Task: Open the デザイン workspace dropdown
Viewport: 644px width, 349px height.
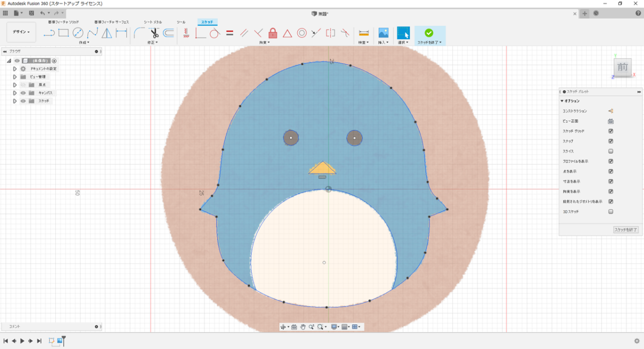Action: tap(21, 32)
